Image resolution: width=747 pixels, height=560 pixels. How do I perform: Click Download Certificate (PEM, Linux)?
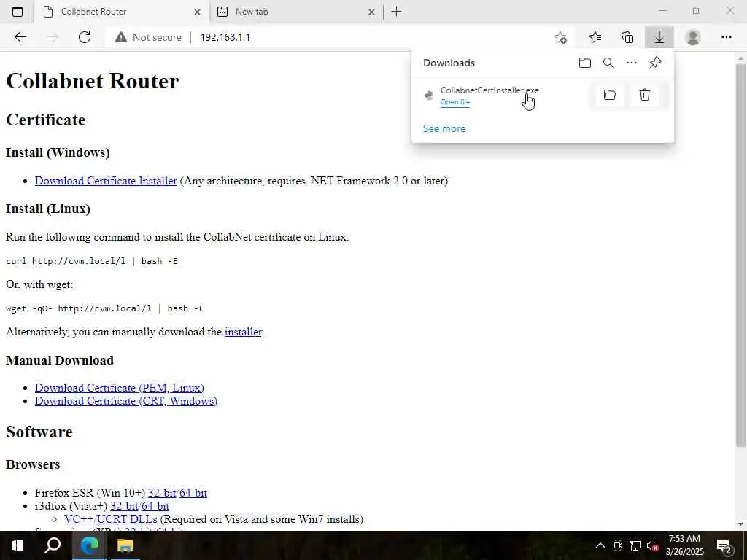click(x=119, y=388)
